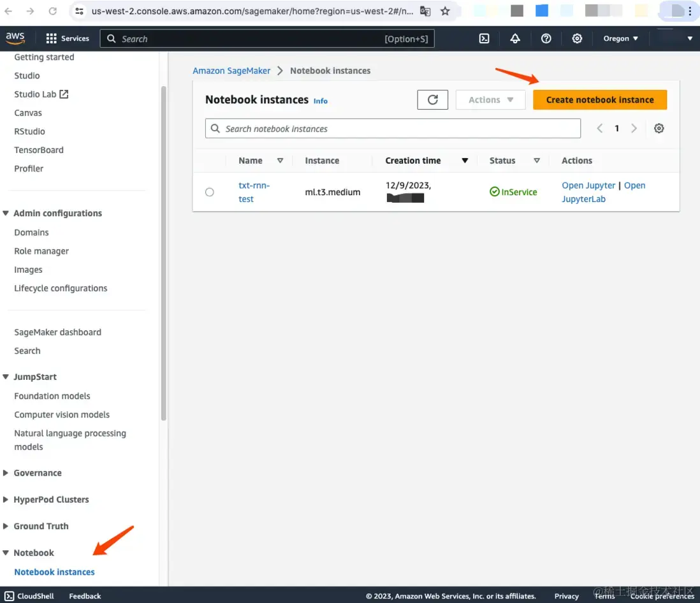700x603 pixels.
Task: Open the browser three-dot menu
Action: 690,11
